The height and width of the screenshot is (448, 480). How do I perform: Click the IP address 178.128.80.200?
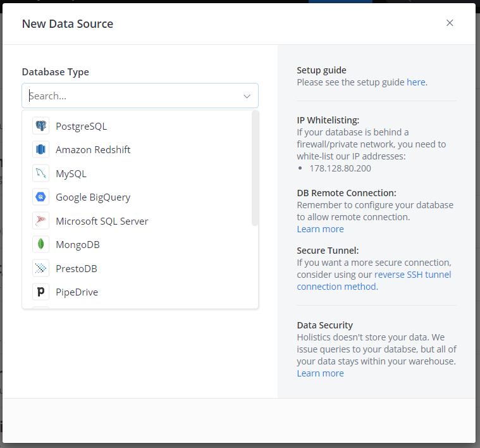click(x=340, y=168)
